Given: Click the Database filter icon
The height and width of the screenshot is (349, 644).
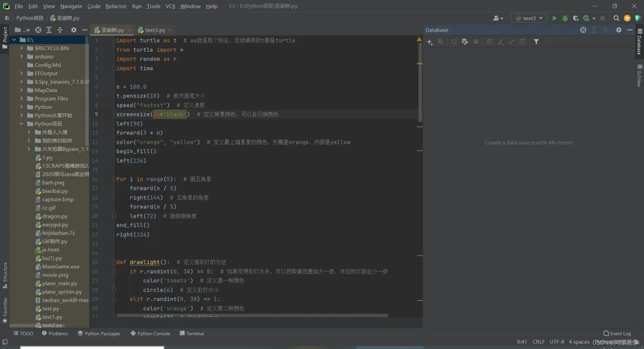Looking at the screenshot, I should tap(536, 42).
